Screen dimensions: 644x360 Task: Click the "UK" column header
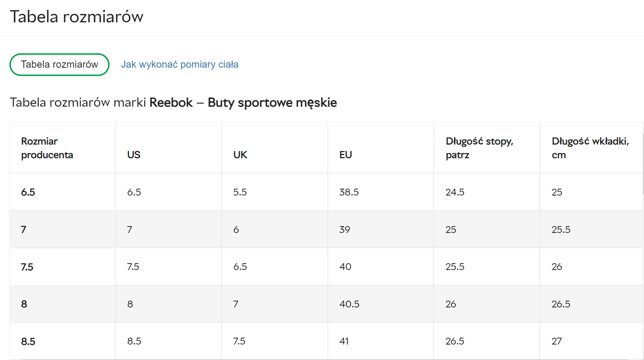(x=240, y=155)
